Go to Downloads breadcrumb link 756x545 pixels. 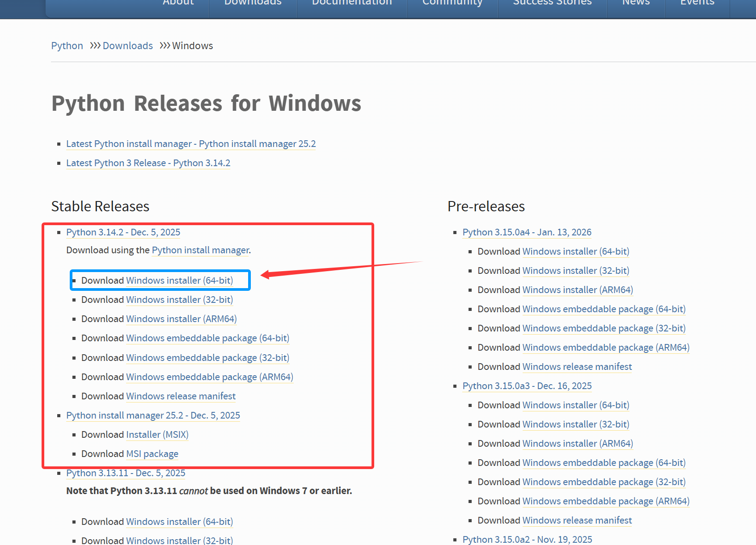tap(128, 46)
